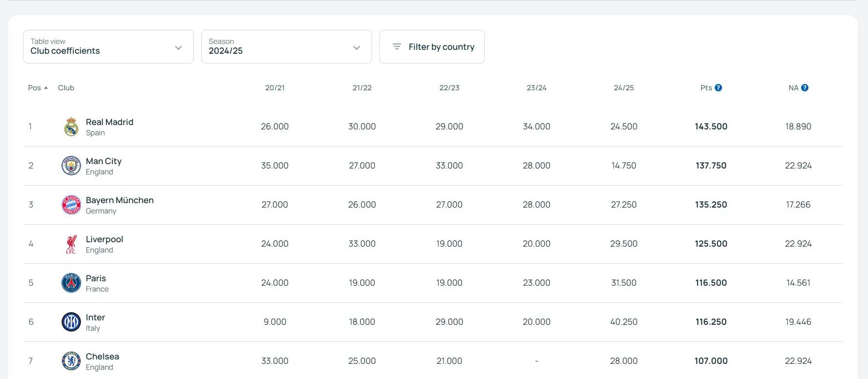The image size is (868, 379).
Task: Click Man City's 20/21 value 35.000
Action: coord(275,166)
